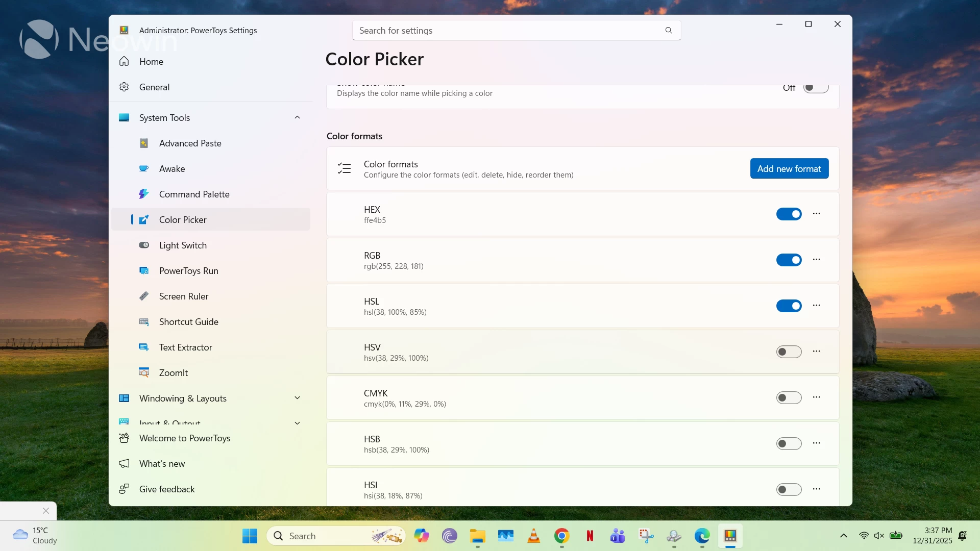This screenshot has height=551, width=980.
Task: Enable the HSB color format toggle
Action: click(789, 444)
